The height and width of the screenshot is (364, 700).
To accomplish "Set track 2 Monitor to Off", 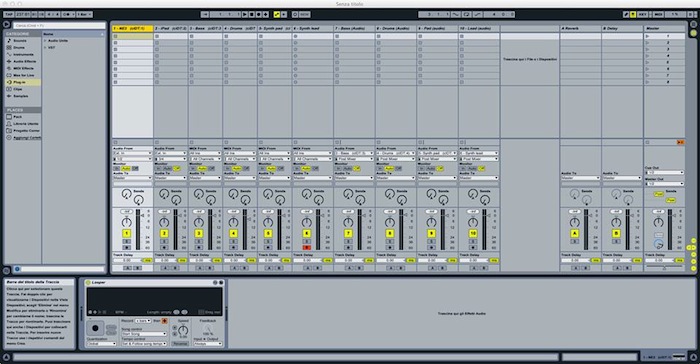I will pyautogui.click(x=177, y=168).
